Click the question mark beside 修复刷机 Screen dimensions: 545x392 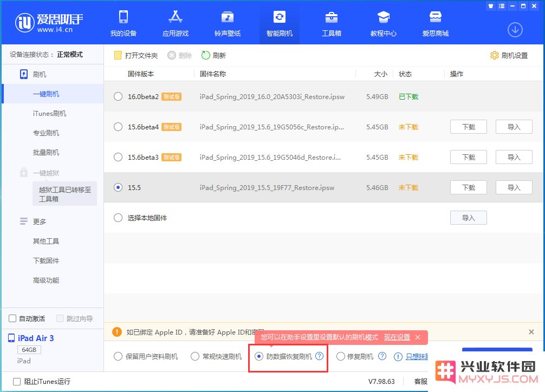[382, 356]
